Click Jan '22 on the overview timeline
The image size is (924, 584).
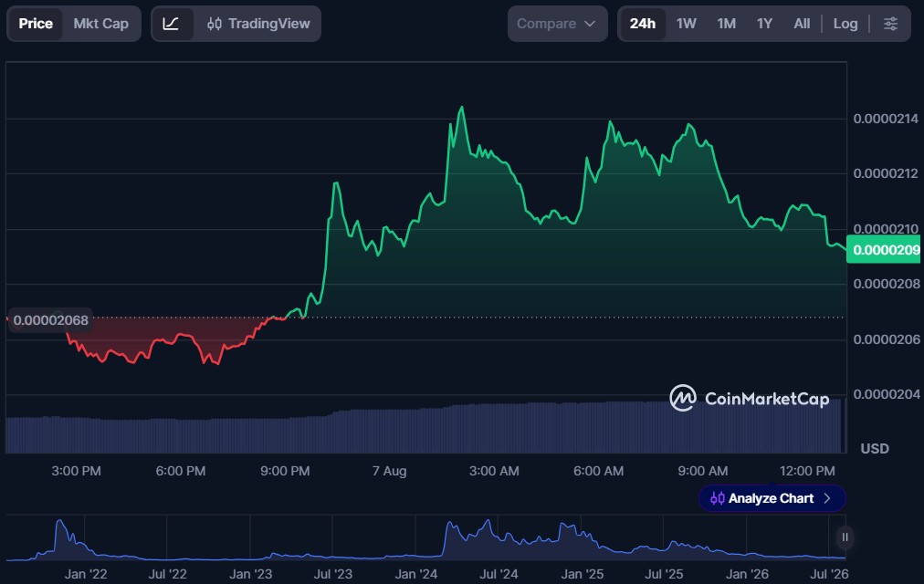[x=86, y=574]
